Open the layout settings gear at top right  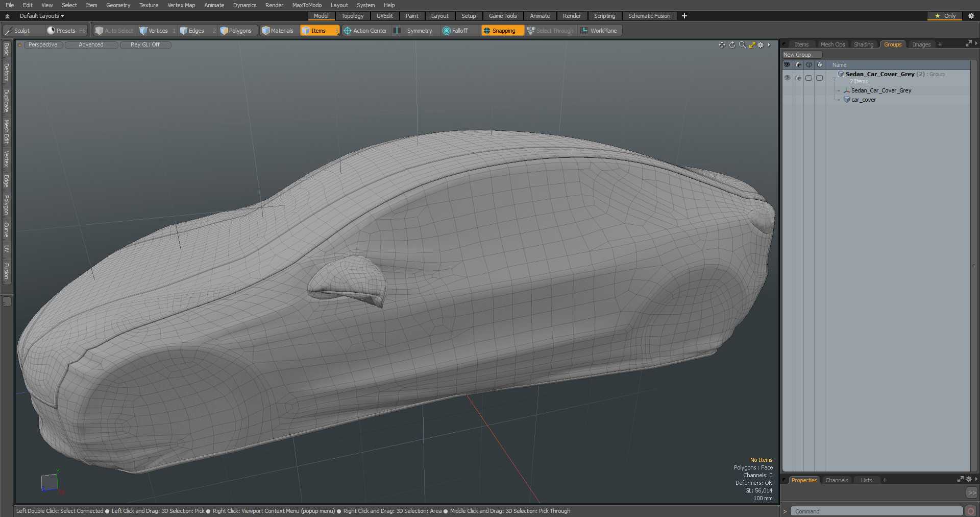pyautogui.click(x=971, y=16)
